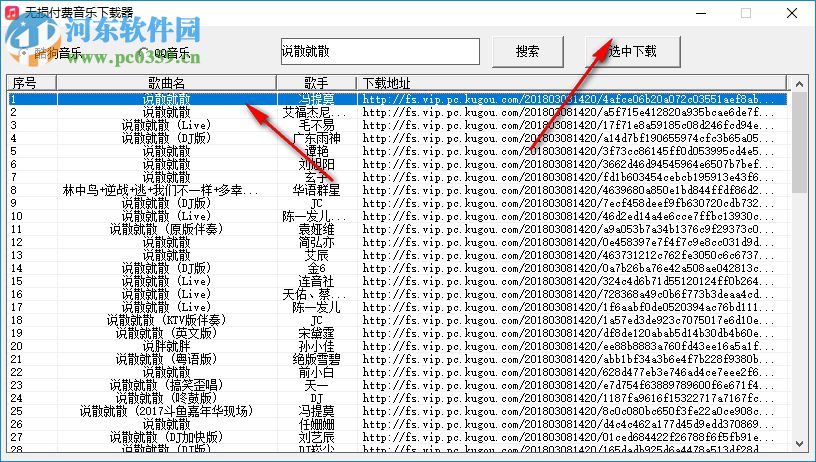Select 说散就散 (2017斗鱼嘉年华现场) row
The height and width of the screenshot is (462, 816).
pos(397,411)
